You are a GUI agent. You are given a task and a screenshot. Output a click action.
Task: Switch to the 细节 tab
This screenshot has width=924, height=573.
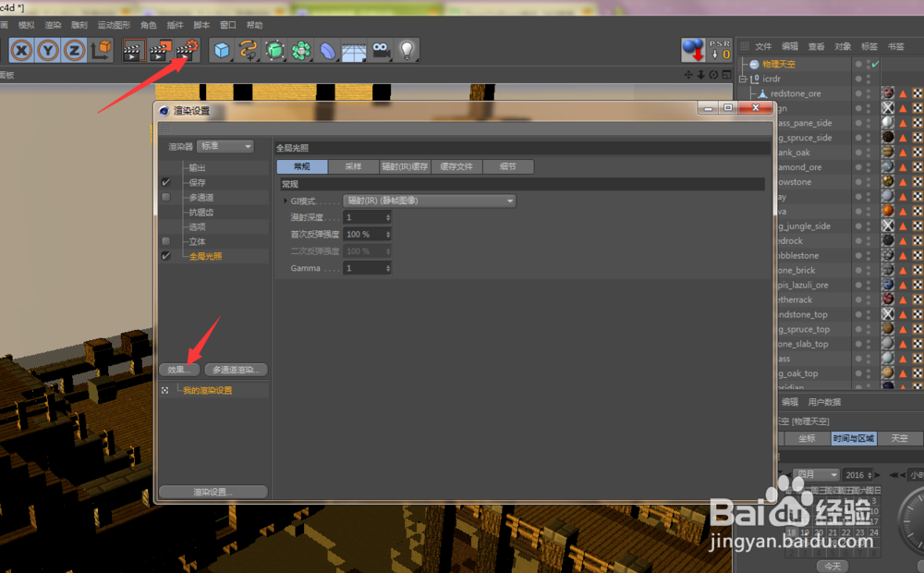click(508, 167)
